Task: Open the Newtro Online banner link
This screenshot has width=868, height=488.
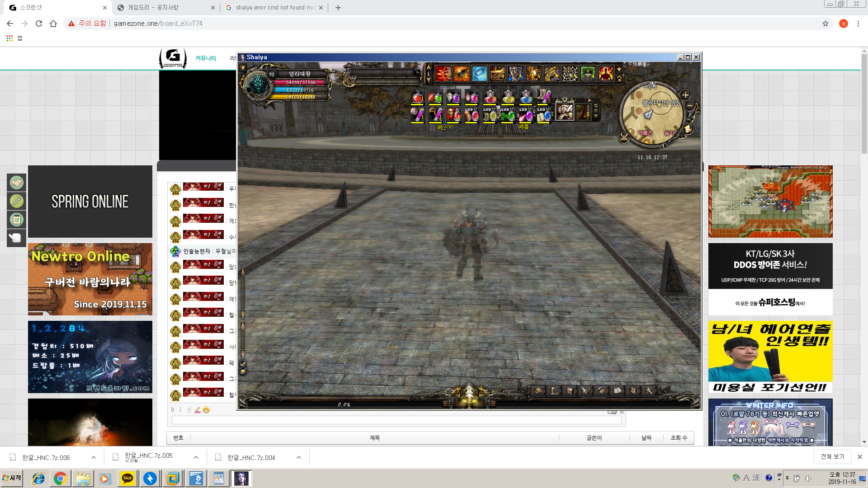Action: click(x=90, y=279)
